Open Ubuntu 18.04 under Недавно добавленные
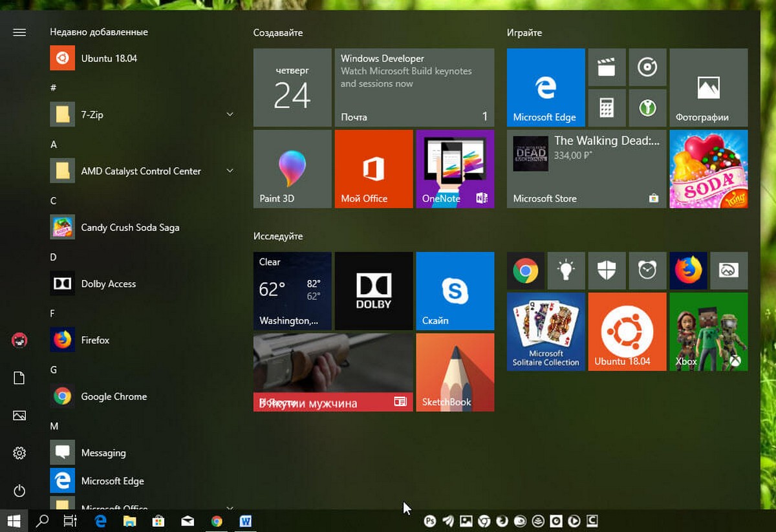 [x=142, y=58]
